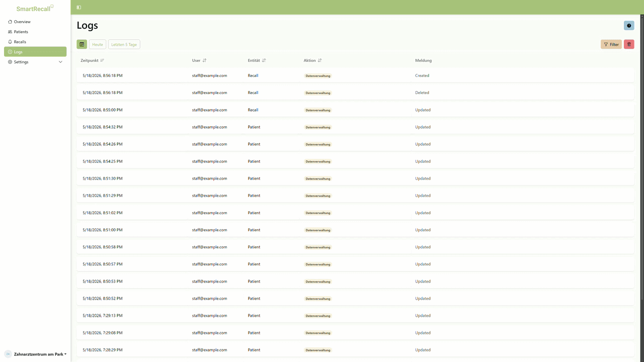Select the timestamp 5/18/2026, 8:54:32 PM
Viewport: 644px width, 362px height.
point(103,127)
